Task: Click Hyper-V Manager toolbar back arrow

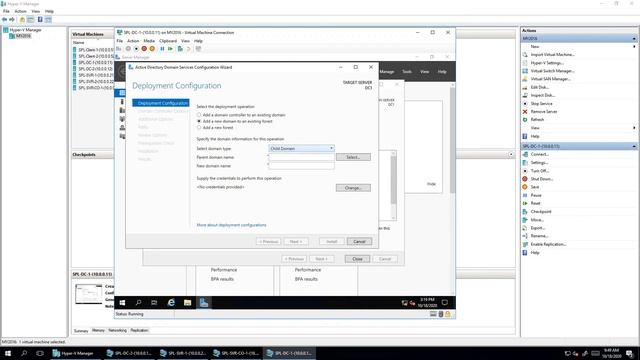Action: coord(4,20)
